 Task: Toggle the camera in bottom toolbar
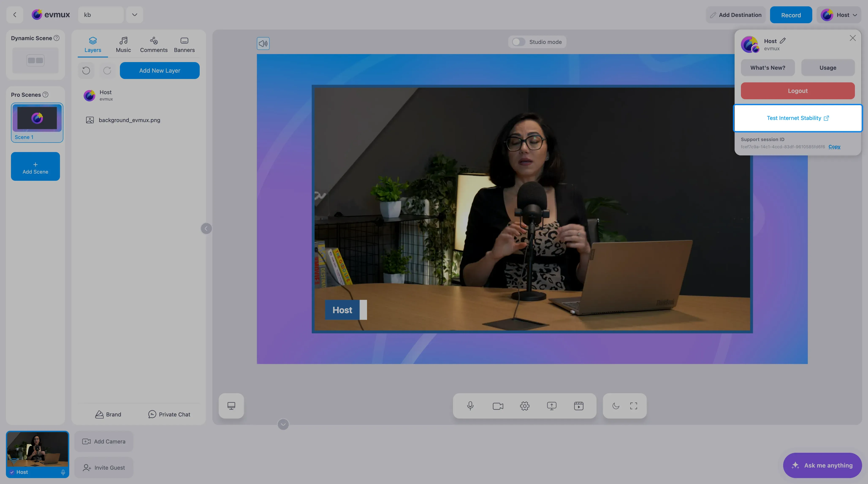pos(498,406)
